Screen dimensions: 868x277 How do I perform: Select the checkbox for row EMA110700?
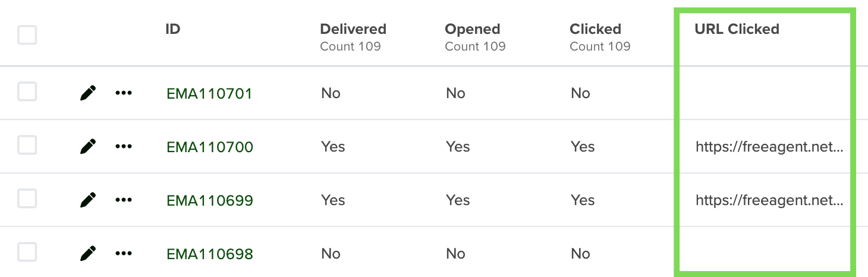27,145
